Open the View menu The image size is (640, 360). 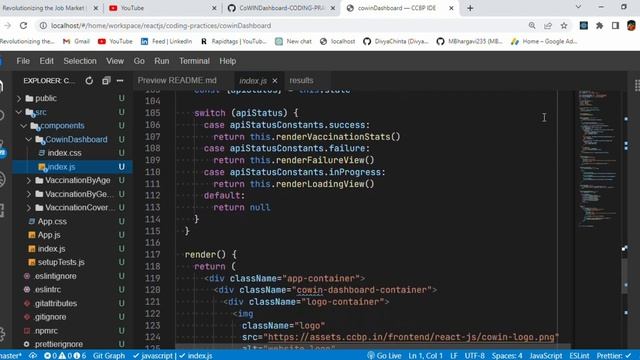115,61
